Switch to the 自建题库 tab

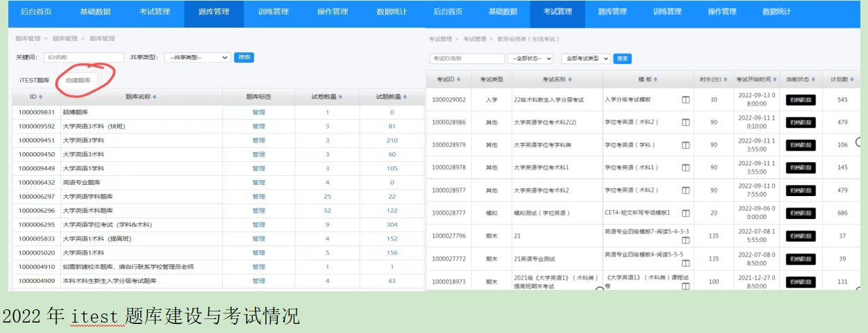[78, 80]
